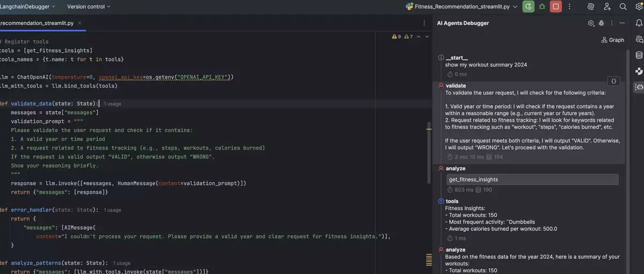Open Code With Me add-user icon
The height and width of the screenshot is (274, 644).
607,6
